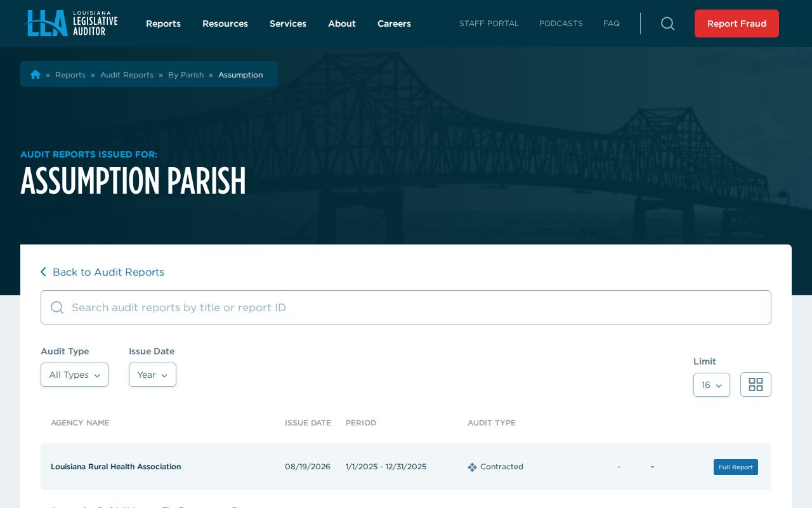Click the Louisiana Rural Health Association row name
The height and width of the screenshot is (508, 812).
click(x=116, y=467)
